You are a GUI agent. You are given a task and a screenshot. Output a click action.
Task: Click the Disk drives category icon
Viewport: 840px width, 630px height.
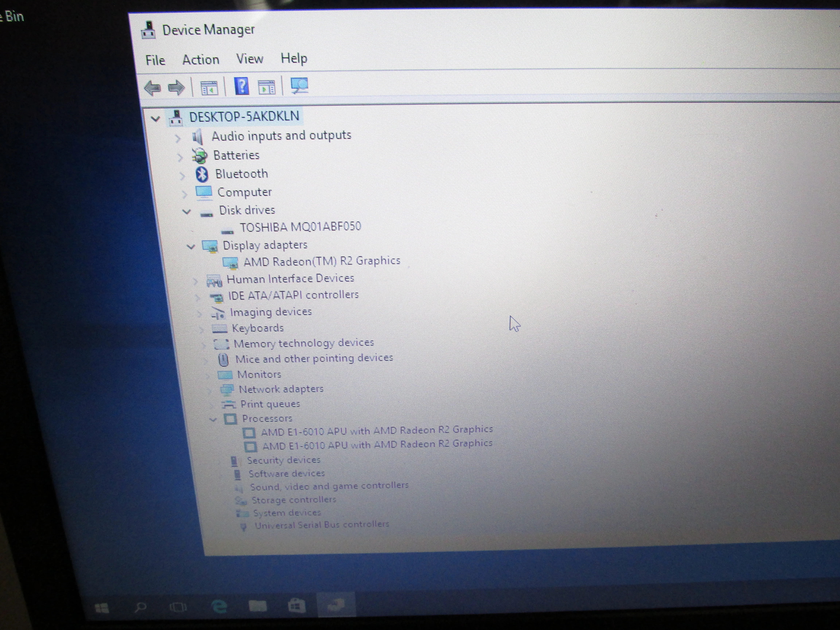tap(206, 215)
